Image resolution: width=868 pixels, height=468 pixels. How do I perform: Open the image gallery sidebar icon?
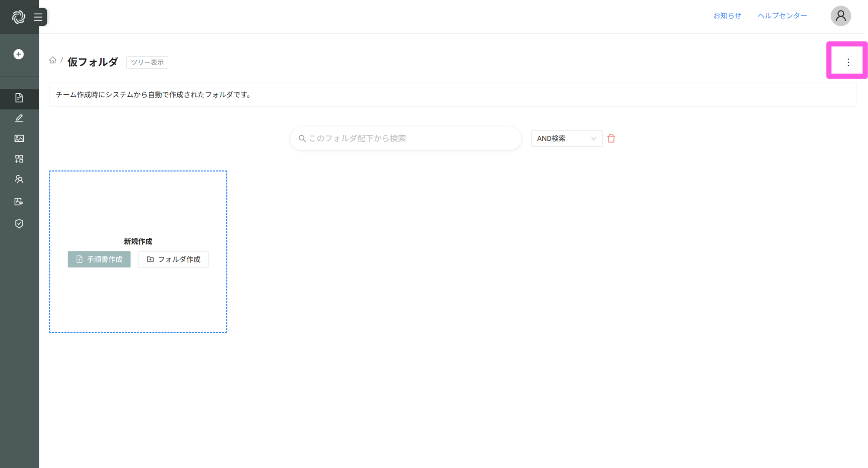(19, 138)
